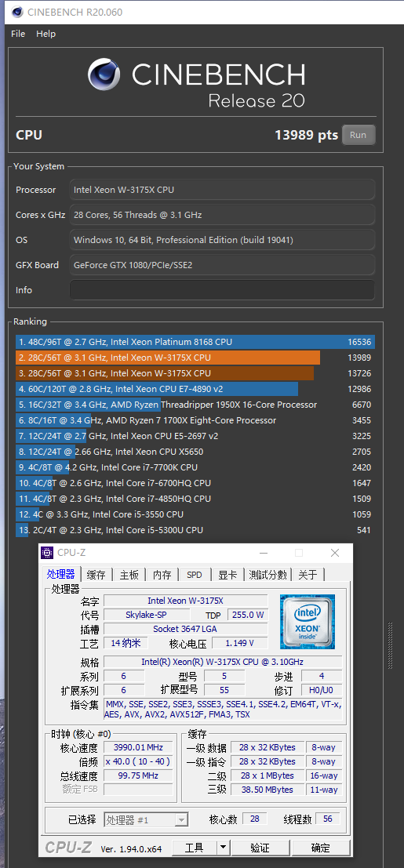Image resolution: width=404 pixels, height=868 pixels.
Task: Open the 处理器 #1 selection dropdown
Action: point(147,820)
